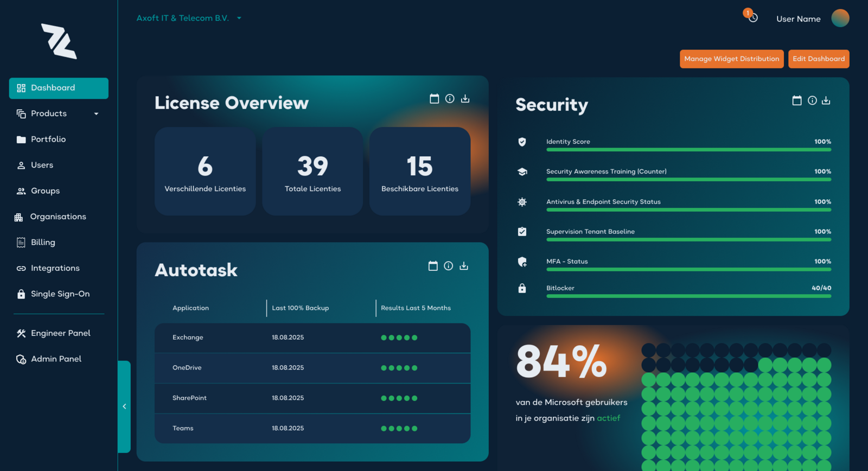868x471 pixels.
Task: Select the Teams application name
Action: coord(183,429)
